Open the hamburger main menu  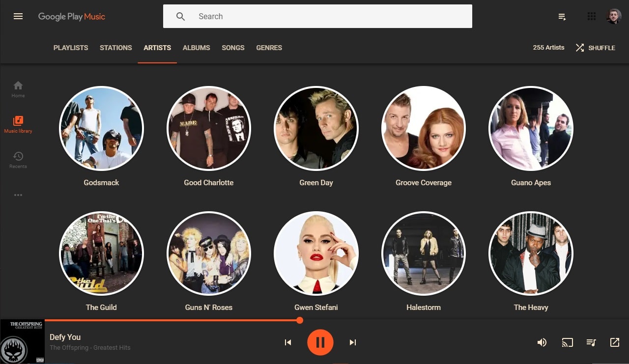(x=18, y=16)
